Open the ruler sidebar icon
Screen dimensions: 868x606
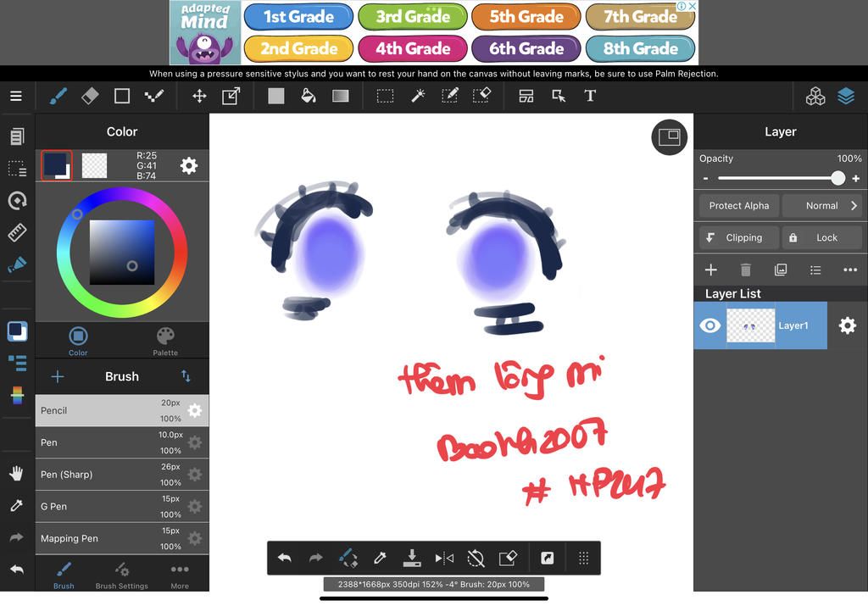click(17, 232)
